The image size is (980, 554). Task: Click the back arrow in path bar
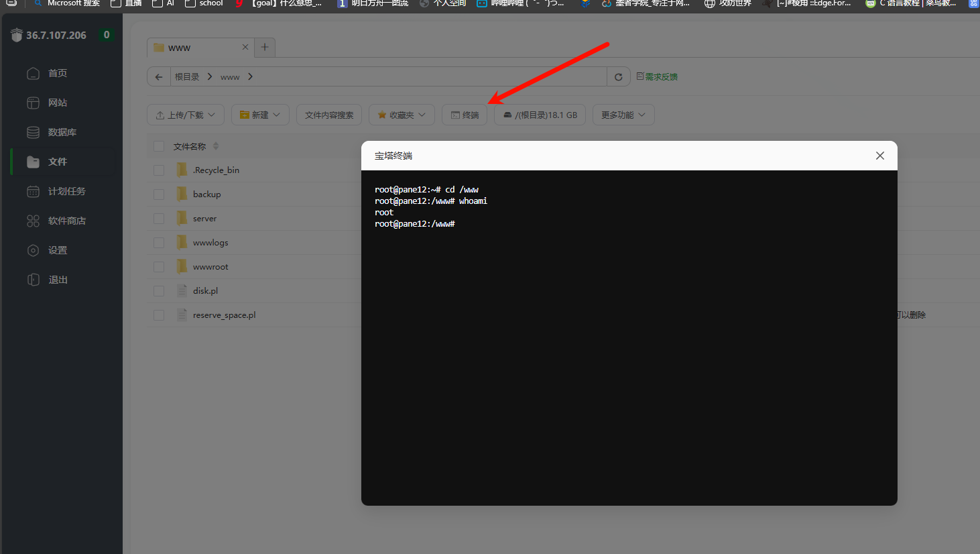pyautogui.click(x=159, y=77)
